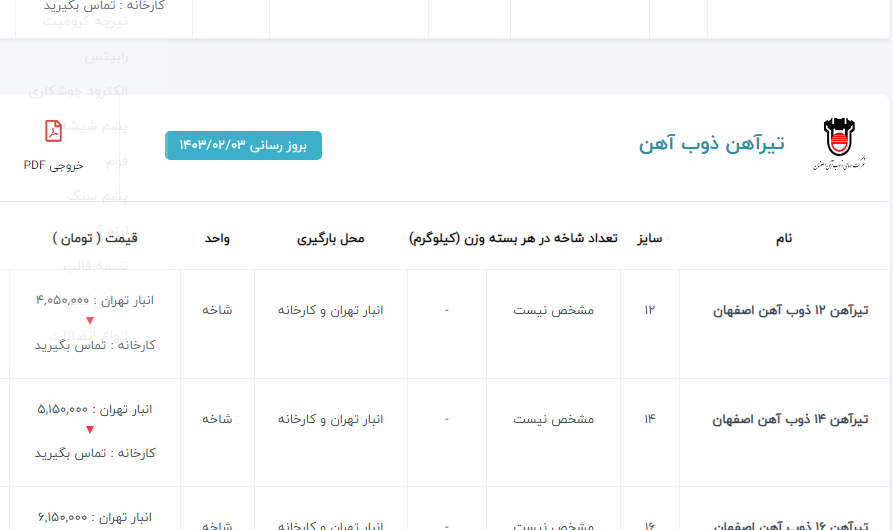The width and height of the screenshot is (893, 530).
Task: Click red down arrow in تیرآهن ۱۲ price cell
Action: 90,321
